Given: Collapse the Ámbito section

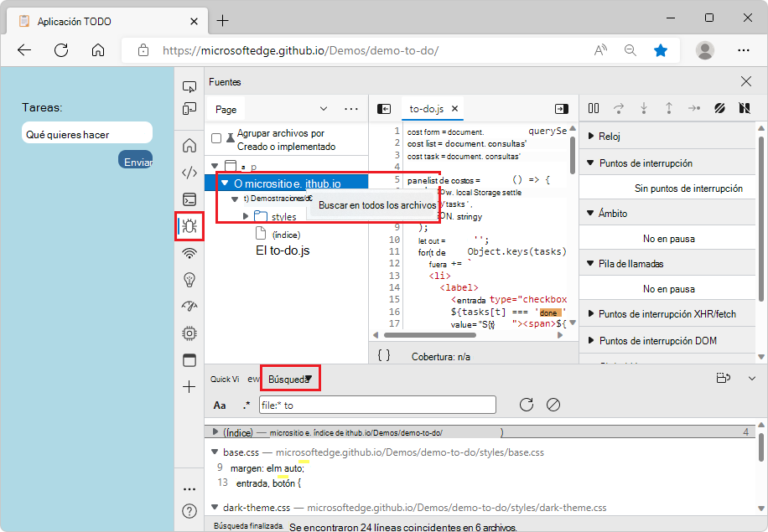Looking at the screenshot, I should click(x=590, y=213).
